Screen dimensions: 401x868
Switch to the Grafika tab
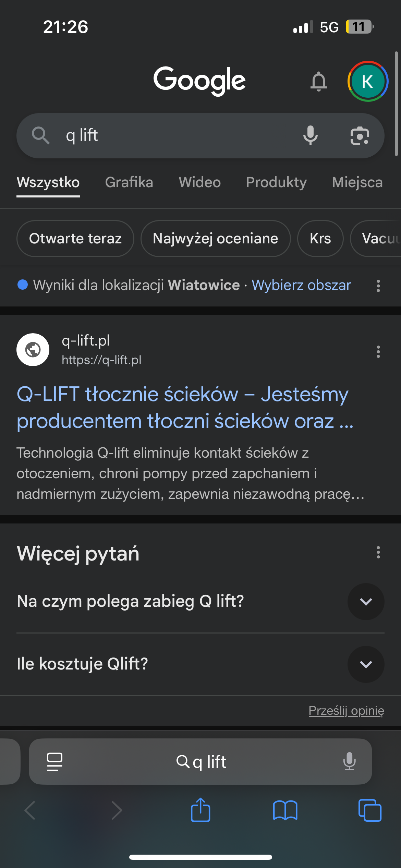click(129, 182)
